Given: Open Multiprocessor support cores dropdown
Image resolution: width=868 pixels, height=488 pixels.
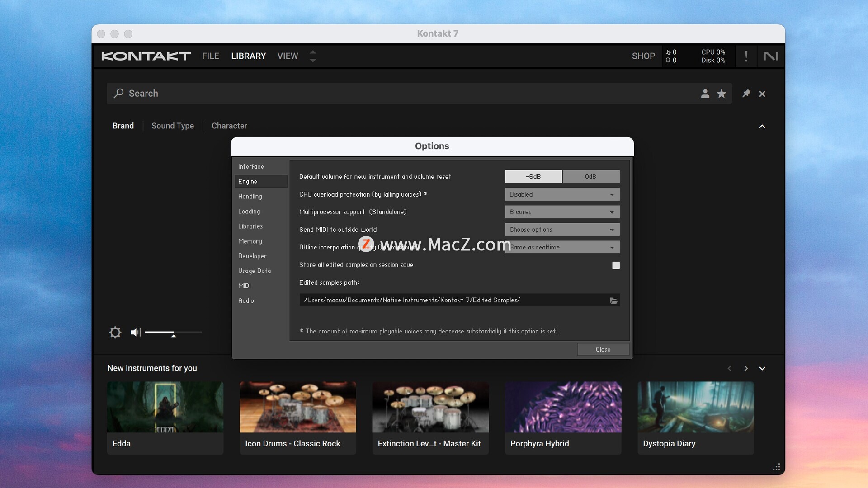Looking at the screenshot, I should pos(562,212).
